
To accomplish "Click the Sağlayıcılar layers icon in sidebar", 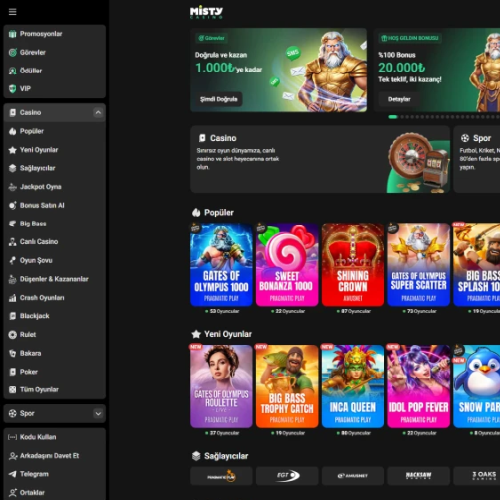I will tap(12, 168).
